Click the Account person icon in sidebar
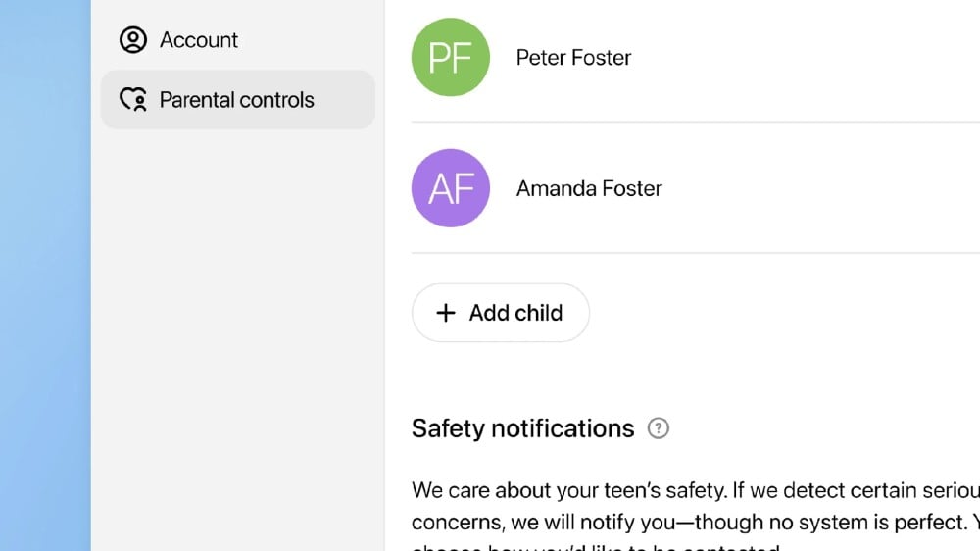980x551 pixels. [x=132, y=40]
